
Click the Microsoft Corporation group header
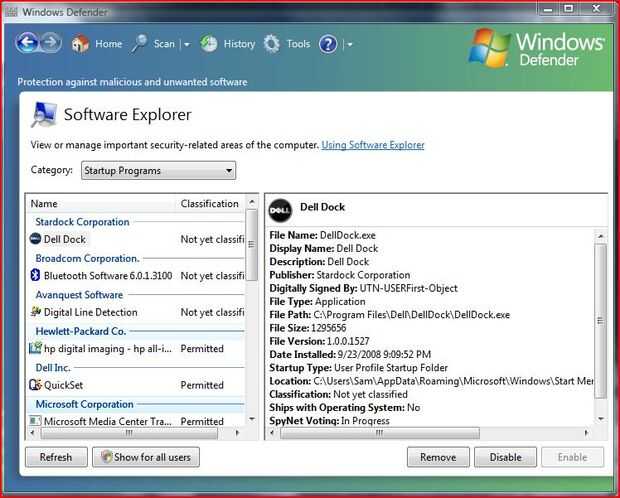pos(84,404)
